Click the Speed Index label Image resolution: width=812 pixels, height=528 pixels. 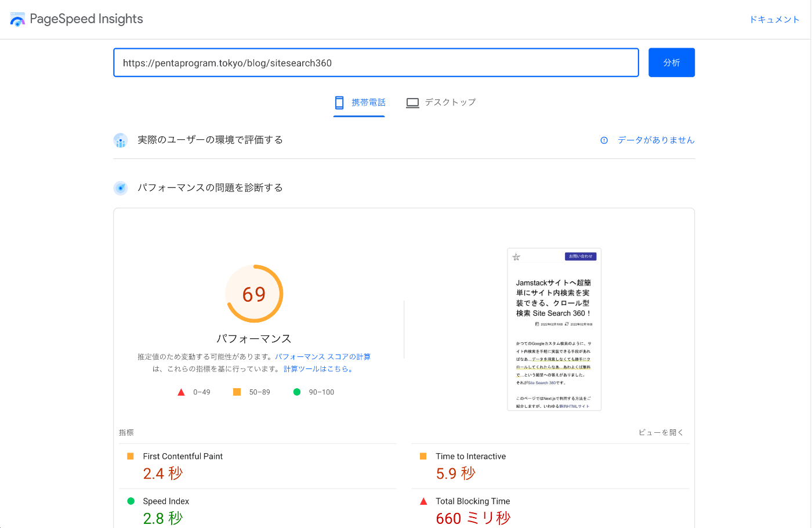(x=166, y=501)
